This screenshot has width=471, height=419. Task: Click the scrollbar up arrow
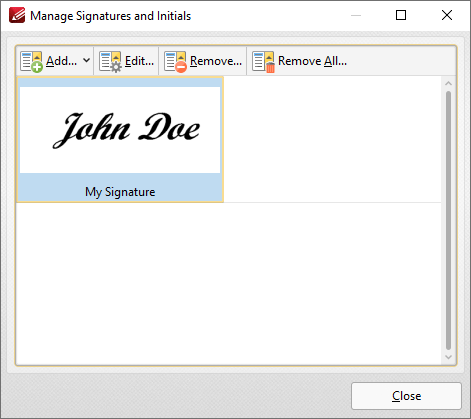click(x=448, y=83)
